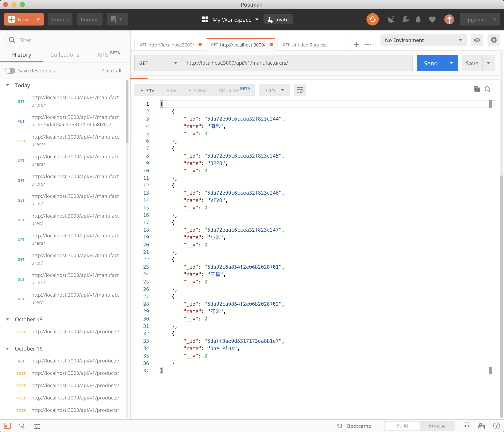This screenshot has width=504, height=432.
Task: Switch to Browse mode
Action: tap(437, 426)
